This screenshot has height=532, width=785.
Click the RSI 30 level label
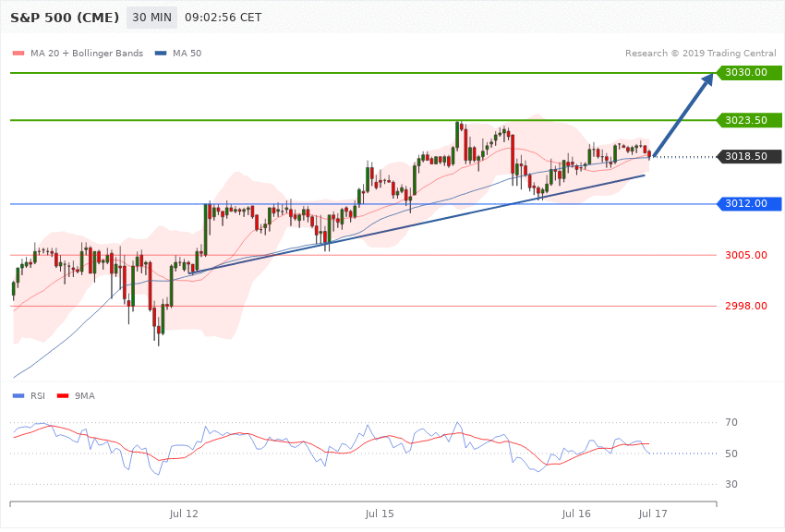tap(731, 484)
